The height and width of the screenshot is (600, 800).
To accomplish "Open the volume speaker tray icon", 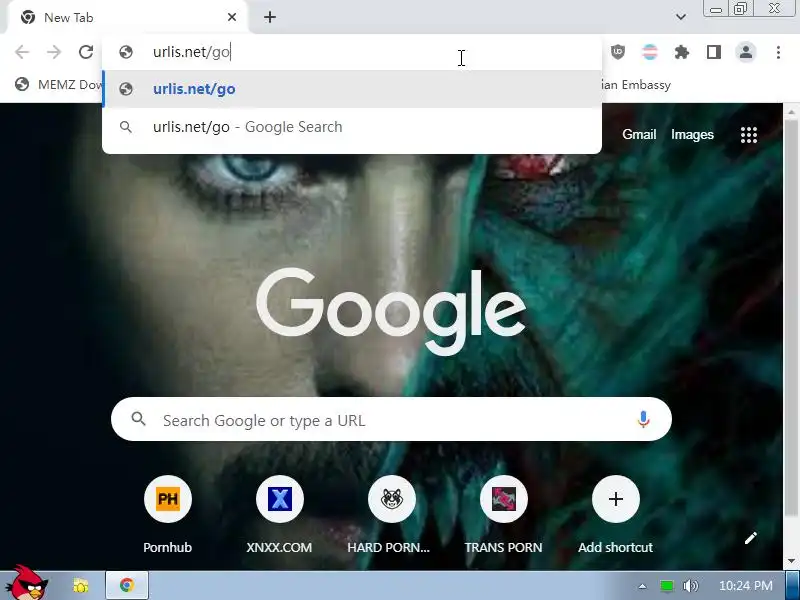I will point(690,586).
